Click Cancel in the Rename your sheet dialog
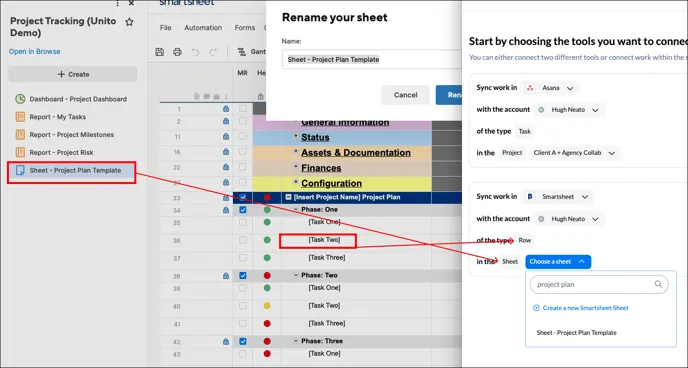 pos(405,95)
